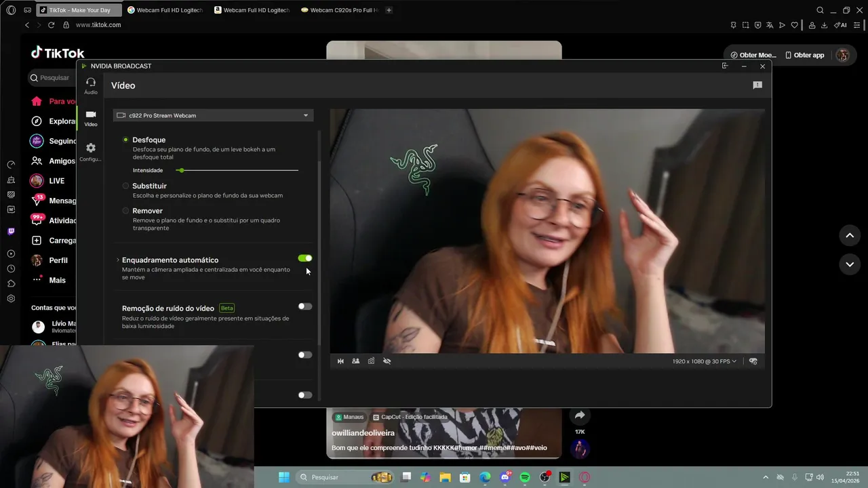This screenshot has width=868, height=488.
Task: Click the Manaus location tag on the video
Action: (349, 417)
